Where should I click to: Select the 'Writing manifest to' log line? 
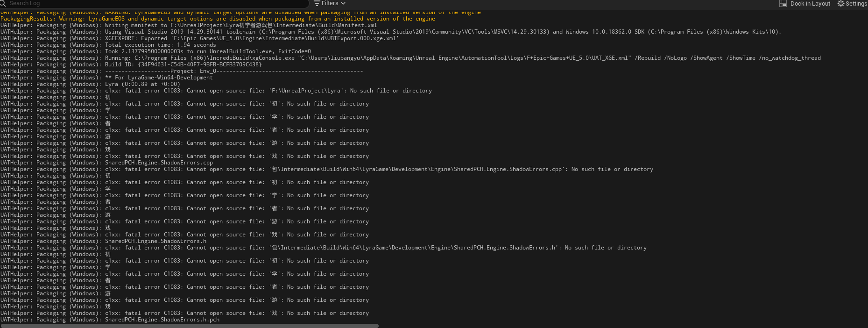(189, 25)
